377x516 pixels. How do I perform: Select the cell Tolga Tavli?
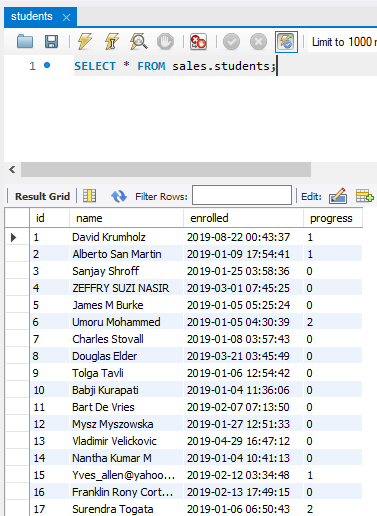[x=126, y=373]
